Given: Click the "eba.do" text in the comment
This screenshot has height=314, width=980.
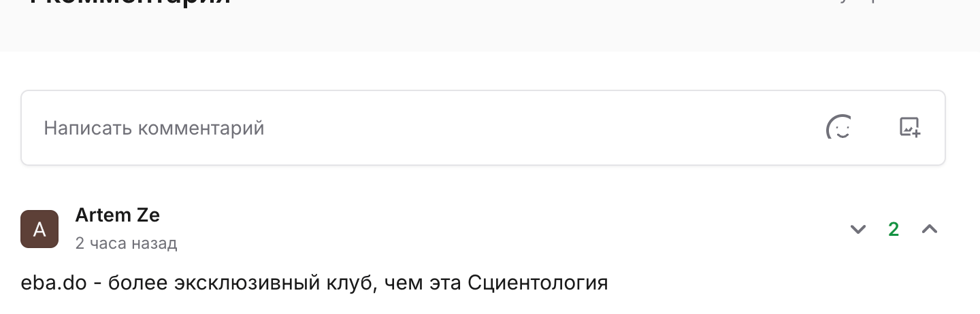Looking at the screenshot, I should point(54,283).
